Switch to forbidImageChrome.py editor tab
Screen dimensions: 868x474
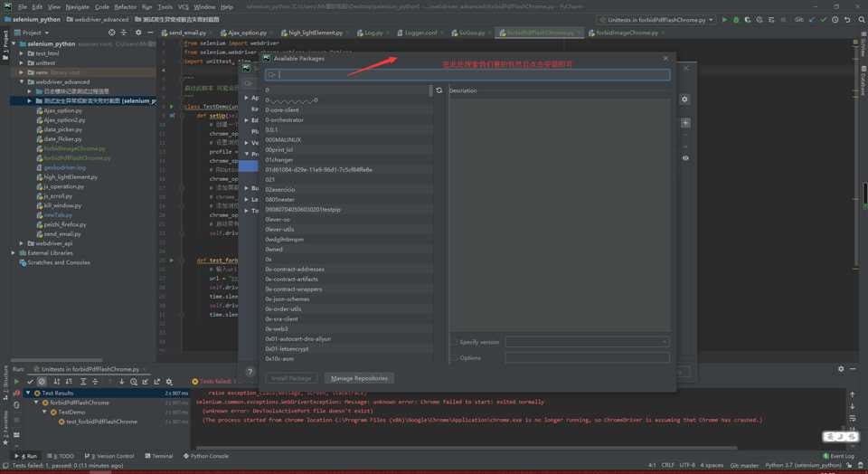tap(627, 33)
